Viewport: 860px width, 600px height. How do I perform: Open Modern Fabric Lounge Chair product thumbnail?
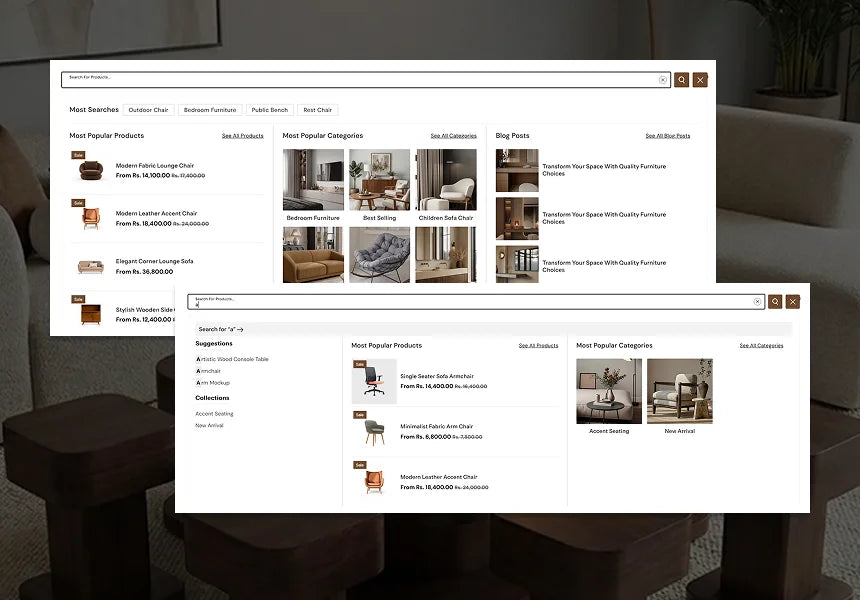[90, 170]
